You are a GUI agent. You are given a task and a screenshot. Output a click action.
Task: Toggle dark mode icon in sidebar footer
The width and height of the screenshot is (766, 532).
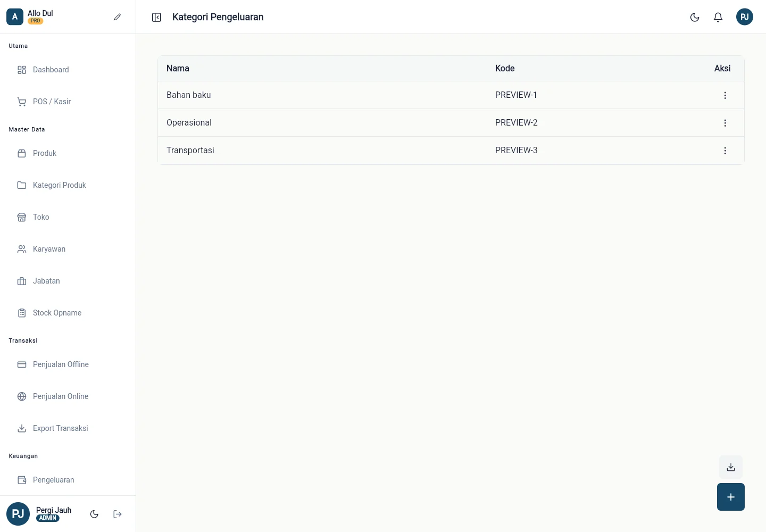[x=94, y=514]
